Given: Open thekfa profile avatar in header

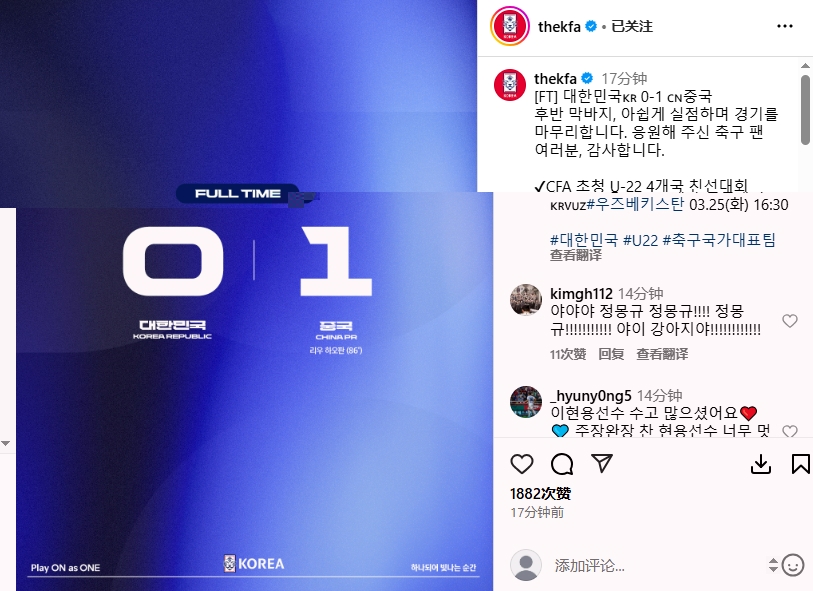Looking at the screenshot, I should click(510, 26).
